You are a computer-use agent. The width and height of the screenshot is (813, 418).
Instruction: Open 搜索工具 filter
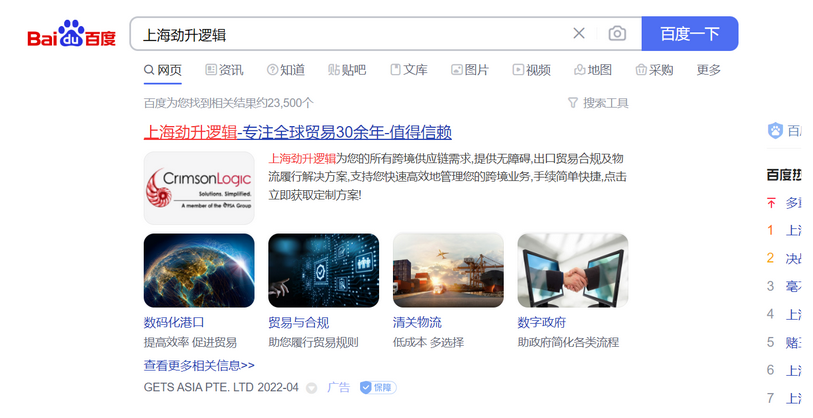[x=598, y=103]
